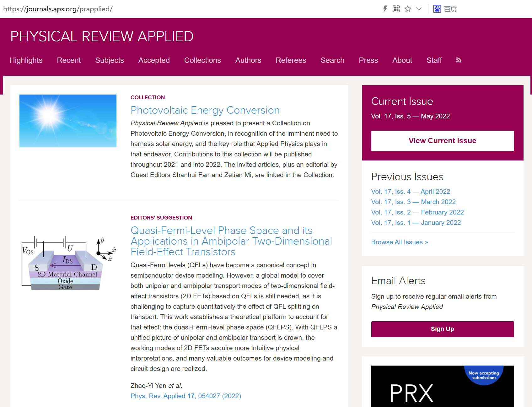The image size is (532, 407).
Task: Open the About menu item
Action: click(402, 60)
